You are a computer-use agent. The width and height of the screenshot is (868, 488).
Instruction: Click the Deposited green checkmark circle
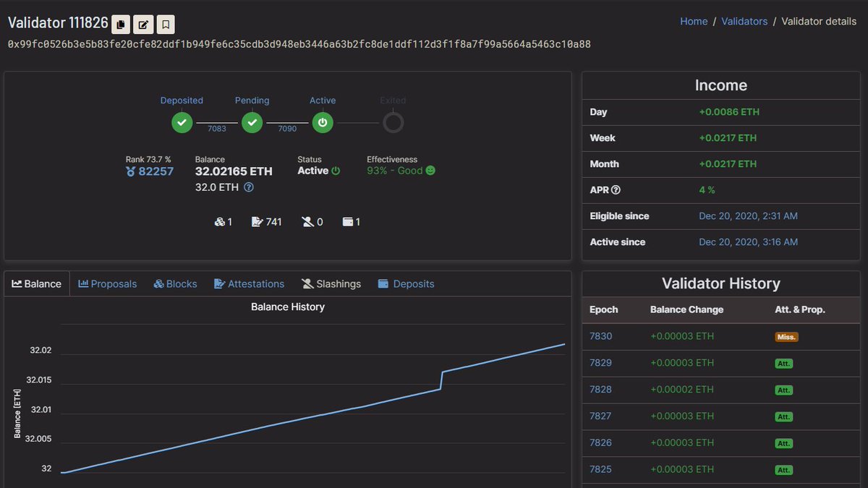click(x=182, y=123)
